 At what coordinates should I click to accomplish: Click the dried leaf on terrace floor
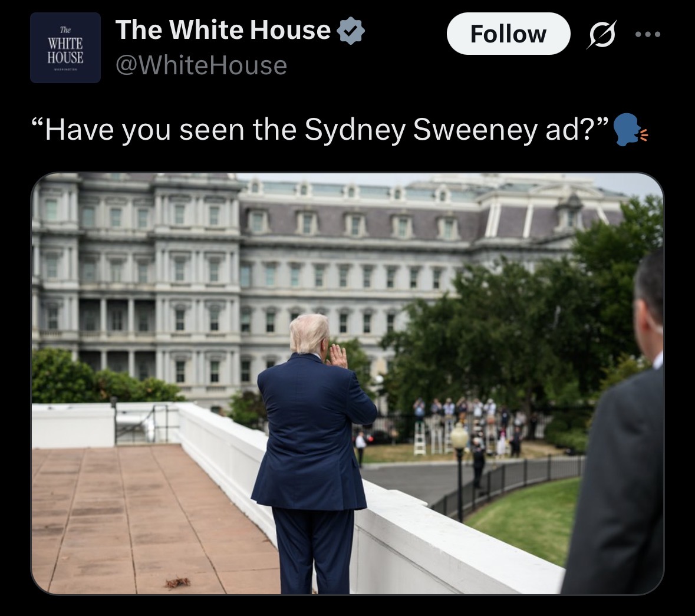178,582
